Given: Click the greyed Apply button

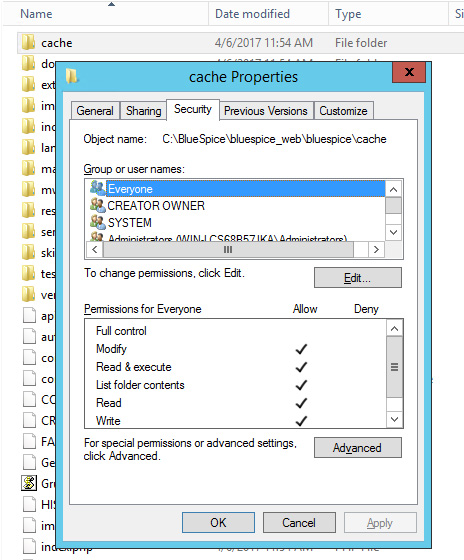Looking at the screenshot, I should pos(380,522).
